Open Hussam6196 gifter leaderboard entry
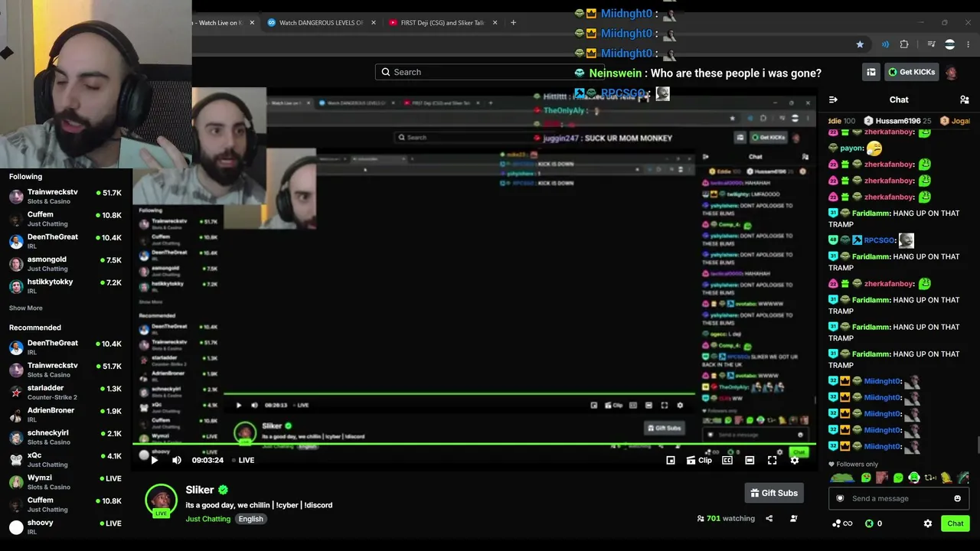 tap(897, 121)
